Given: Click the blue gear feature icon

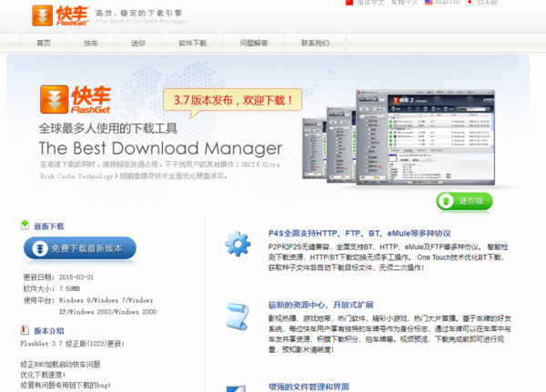Looking at the screenshot, I should 238,244.
